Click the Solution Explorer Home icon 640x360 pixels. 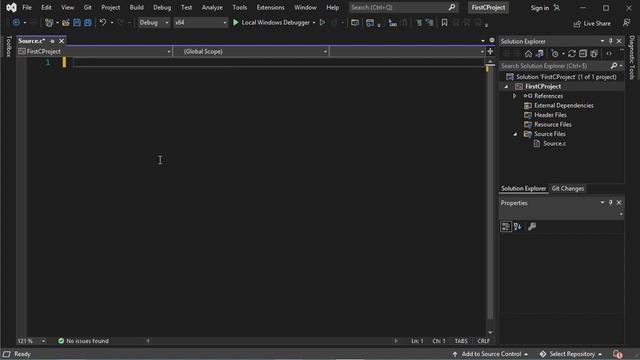pyautogui.click(x=529, y=54)
